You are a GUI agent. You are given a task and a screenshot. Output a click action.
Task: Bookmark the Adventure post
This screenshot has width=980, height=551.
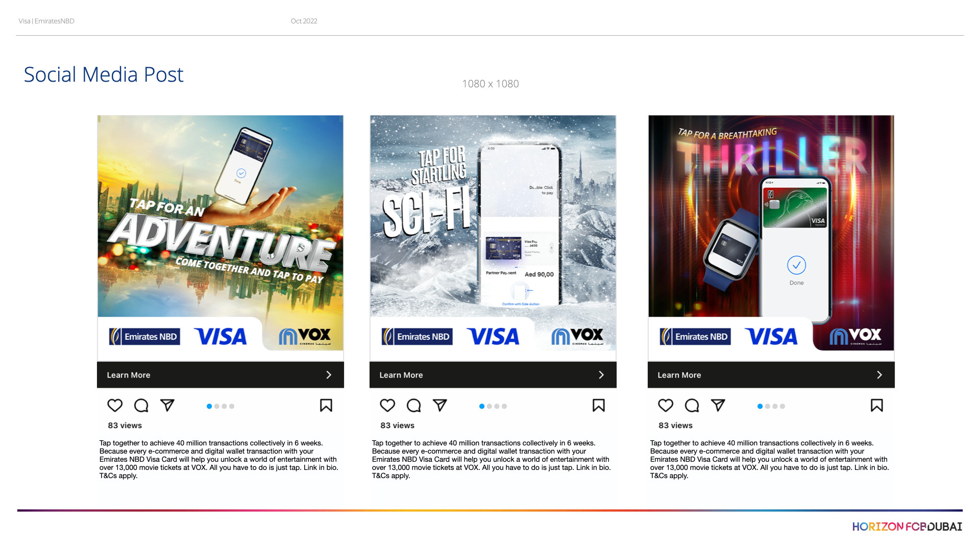point(326,406)
